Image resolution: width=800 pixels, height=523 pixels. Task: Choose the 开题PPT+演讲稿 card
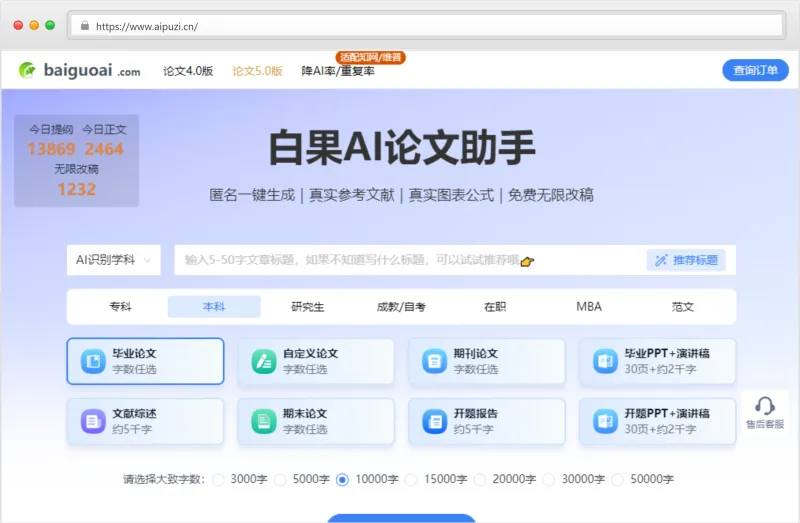click(658, 421)
